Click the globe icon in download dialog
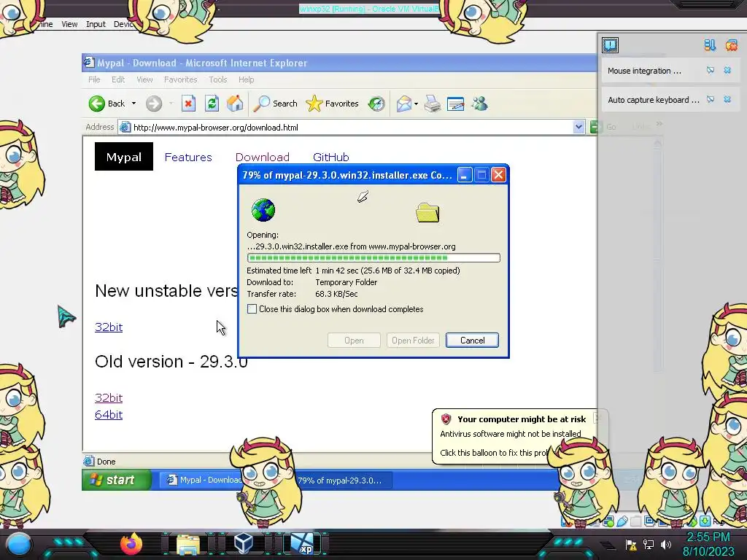 (x=263, y=210)
